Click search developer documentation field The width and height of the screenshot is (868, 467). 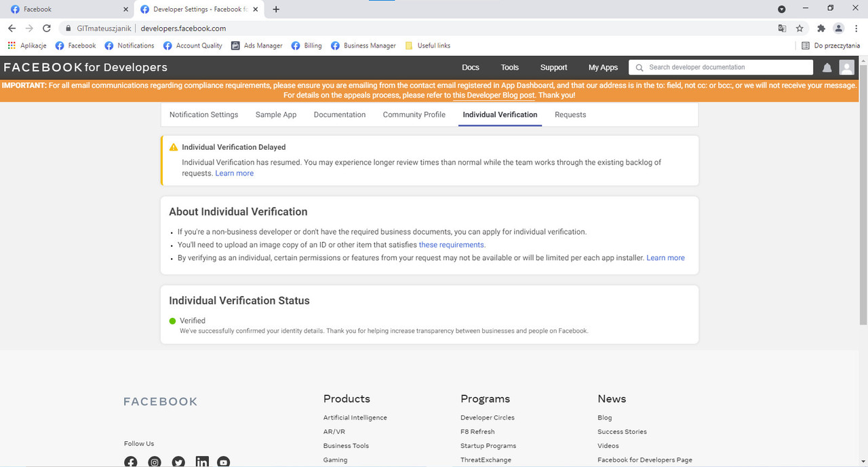coord(721,67)
